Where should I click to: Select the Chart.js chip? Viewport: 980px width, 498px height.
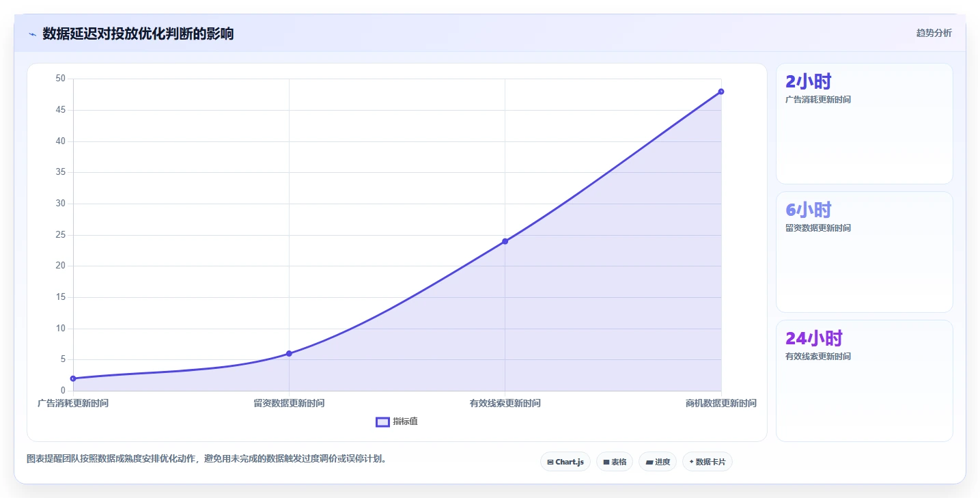(565, 462)
